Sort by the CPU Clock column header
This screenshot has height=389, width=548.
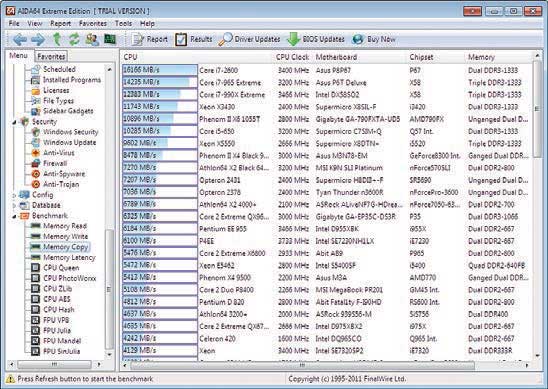293,57
